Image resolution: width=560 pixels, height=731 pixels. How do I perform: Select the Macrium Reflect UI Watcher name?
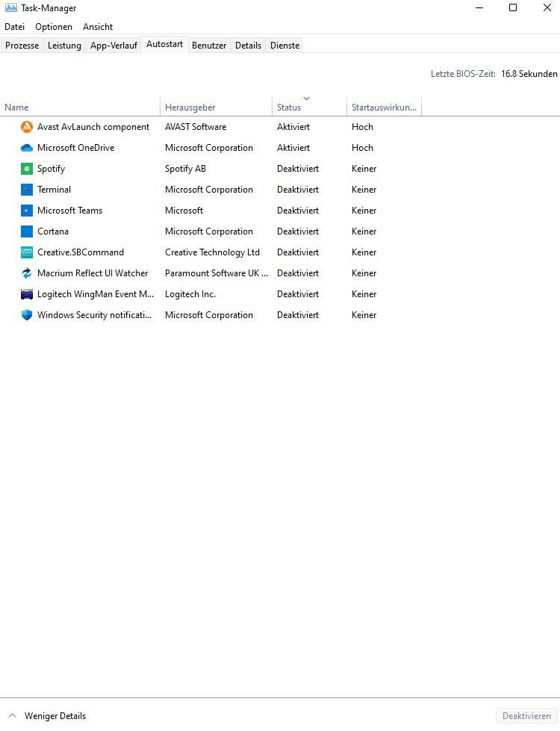pyautogui.click(x=93, y=273)
